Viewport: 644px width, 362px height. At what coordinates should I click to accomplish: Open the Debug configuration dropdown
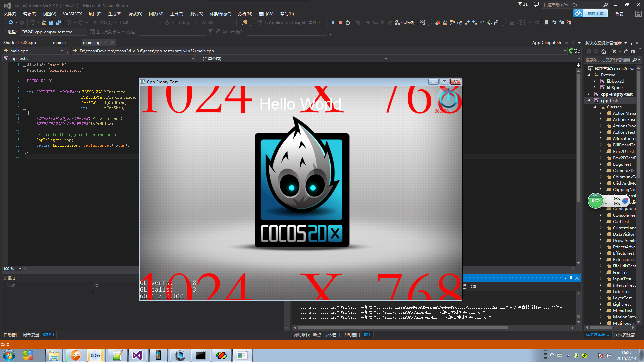pos(186,23)
